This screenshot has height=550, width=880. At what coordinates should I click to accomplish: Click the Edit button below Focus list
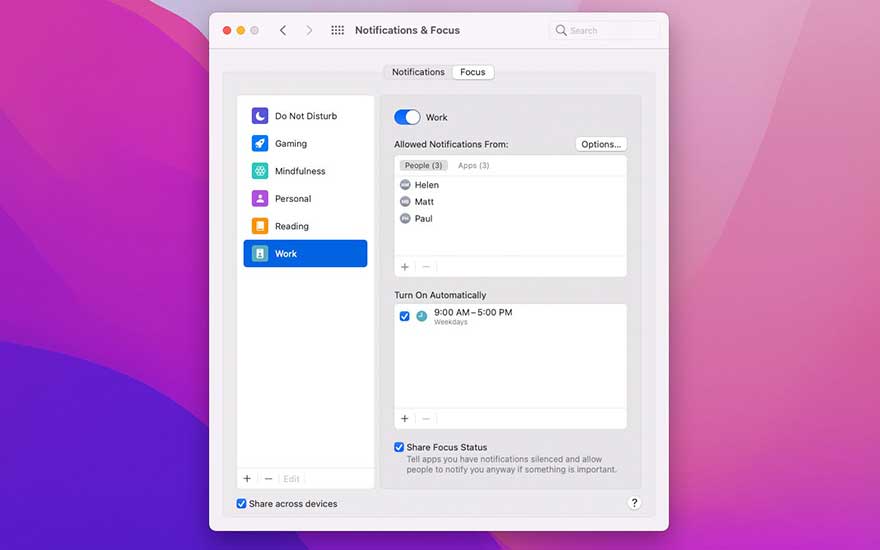(291, 479)
